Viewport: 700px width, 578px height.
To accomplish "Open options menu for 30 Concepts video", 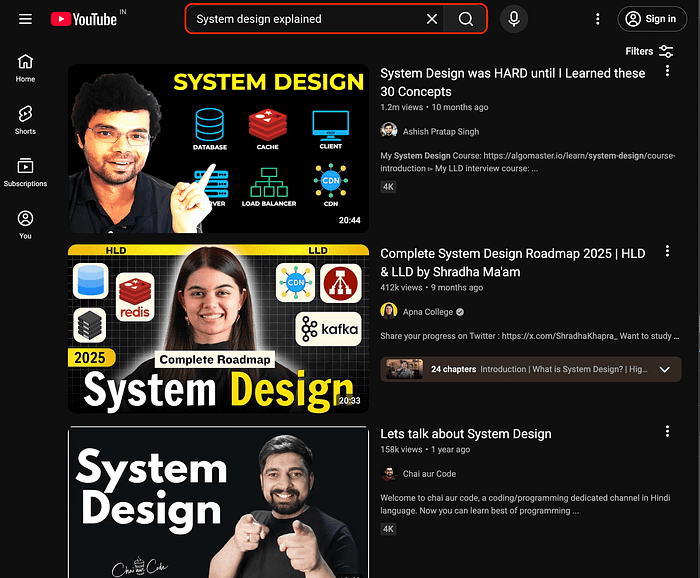I will pos(667,72).
